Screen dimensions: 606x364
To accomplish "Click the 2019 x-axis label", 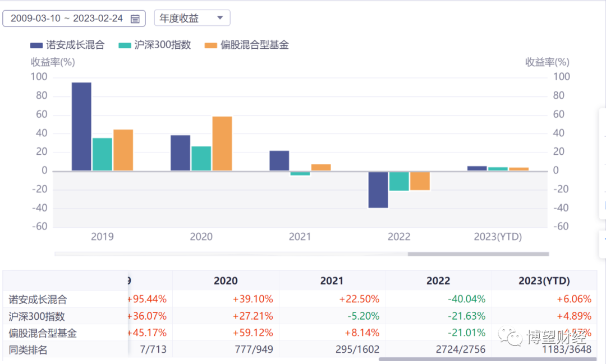I will [x=103, y=237].
